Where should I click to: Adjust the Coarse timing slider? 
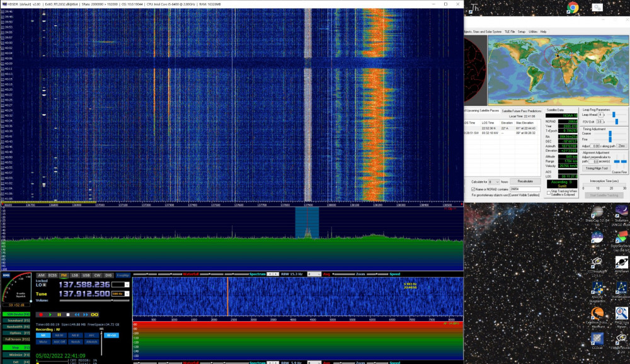coord(610,134)
